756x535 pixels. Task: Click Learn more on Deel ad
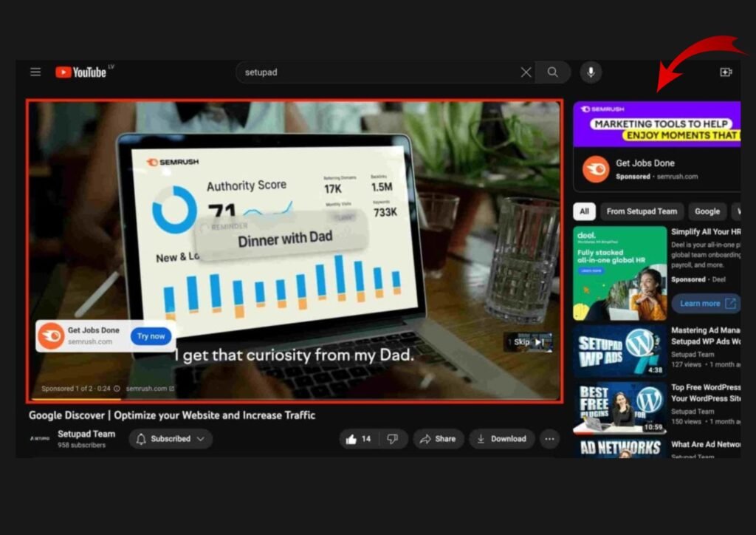[707, 304]
